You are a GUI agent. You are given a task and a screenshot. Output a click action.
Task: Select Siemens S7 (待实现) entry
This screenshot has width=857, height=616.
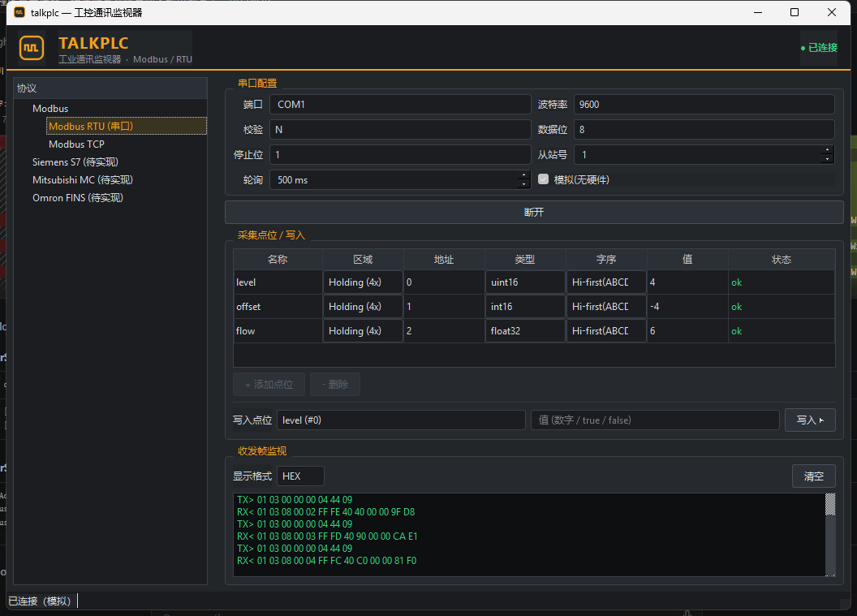pyautogui.click(x=75, y=162)
